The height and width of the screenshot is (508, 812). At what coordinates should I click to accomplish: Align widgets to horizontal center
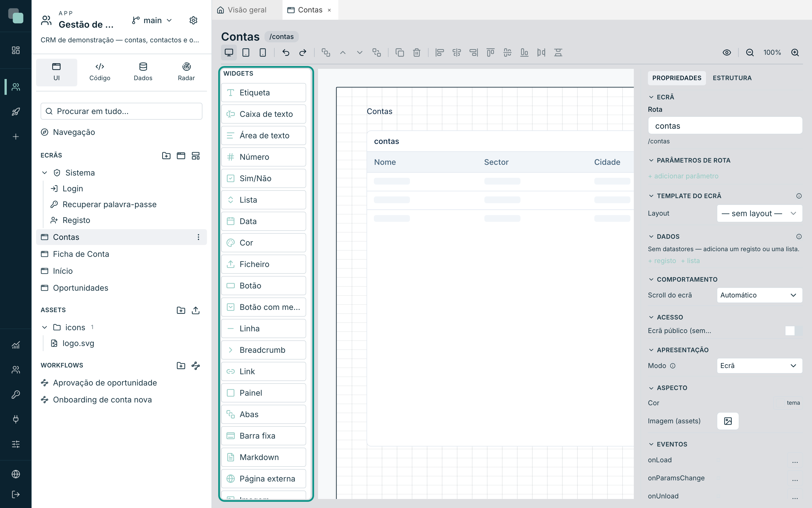point(457,52)
